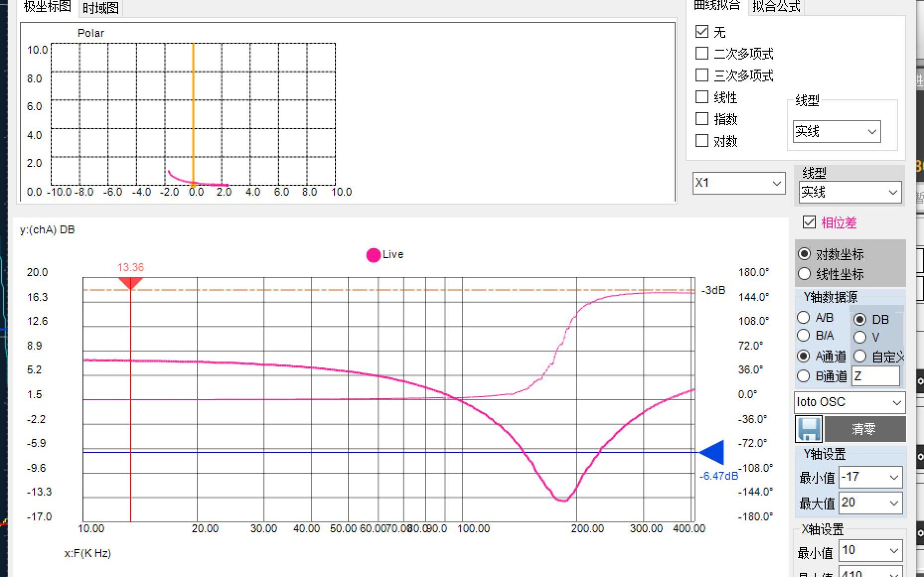Viewport: 924px width, 577px height.
Task: Click the x:F(K Hz) axis label
Action: (87, 553)
